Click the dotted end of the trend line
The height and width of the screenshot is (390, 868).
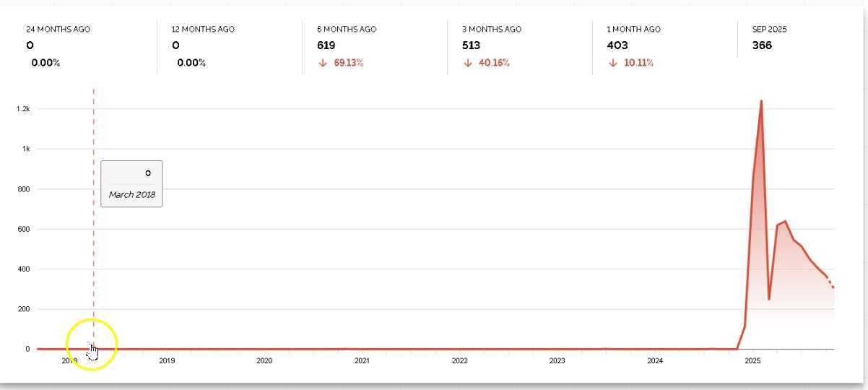[830, 284]
